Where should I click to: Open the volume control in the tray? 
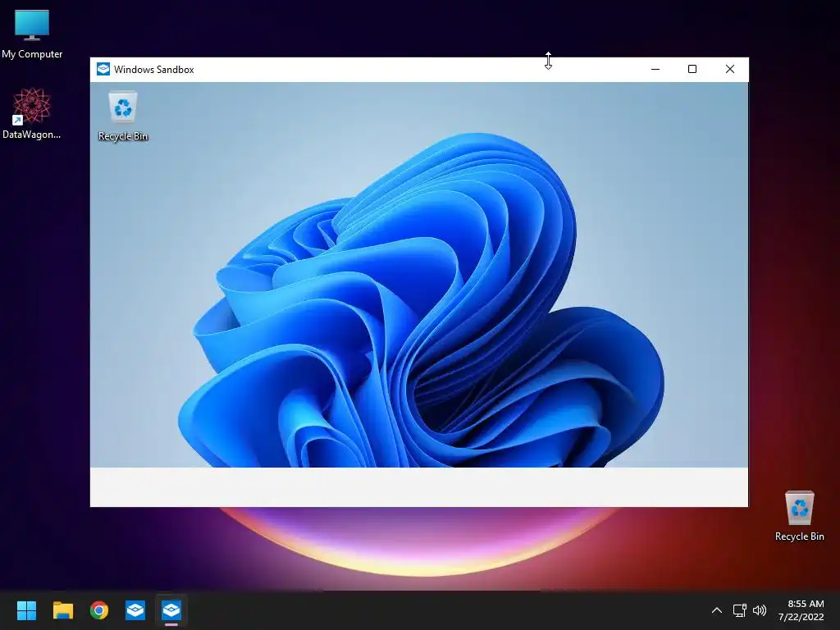[x=760, y=610]
